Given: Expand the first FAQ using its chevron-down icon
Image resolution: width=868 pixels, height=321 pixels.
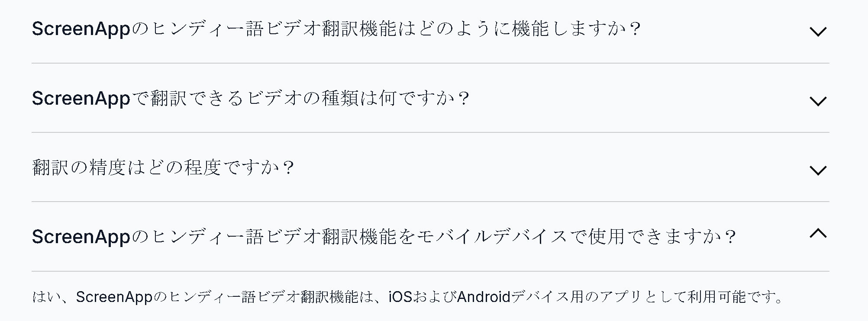Looking at the screenshot, I should point(818,32).
